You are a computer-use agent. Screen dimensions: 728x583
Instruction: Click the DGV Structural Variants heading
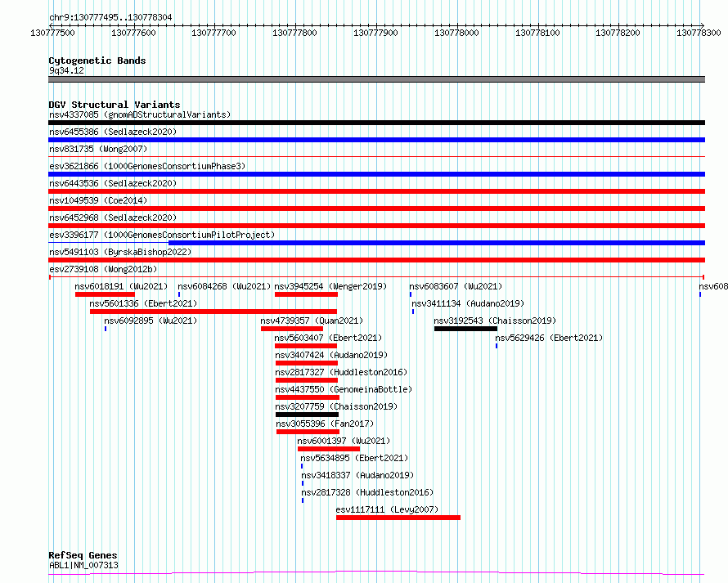[115, 105]
